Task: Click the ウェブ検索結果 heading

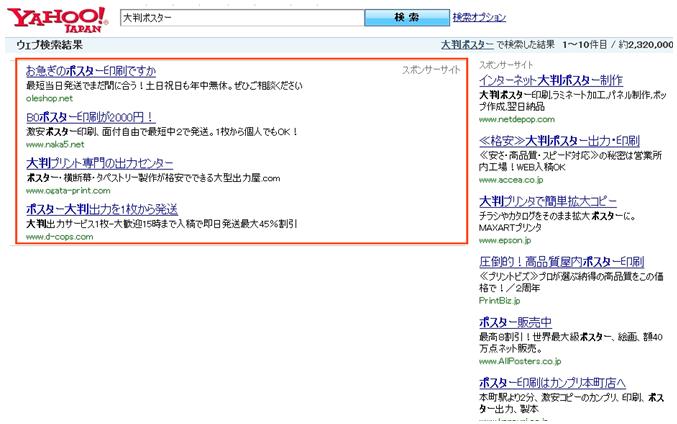Action: click(x=49, y=45)
